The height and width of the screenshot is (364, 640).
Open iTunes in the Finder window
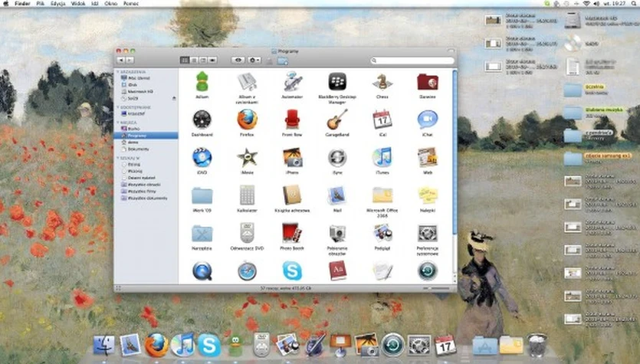382,158
